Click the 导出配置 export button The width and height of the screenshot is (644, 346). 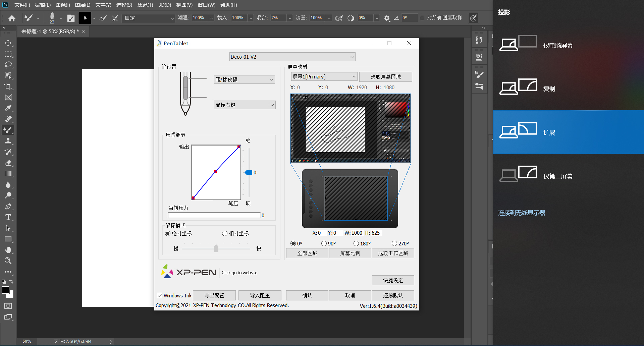[x=214, y=295]
